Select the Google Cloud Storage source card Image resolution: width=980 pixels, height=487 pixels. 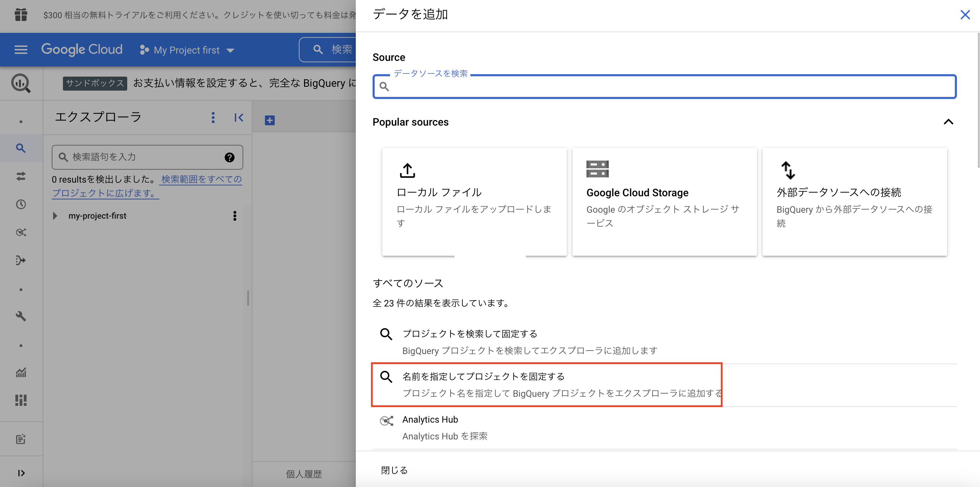tap(665, 202)
